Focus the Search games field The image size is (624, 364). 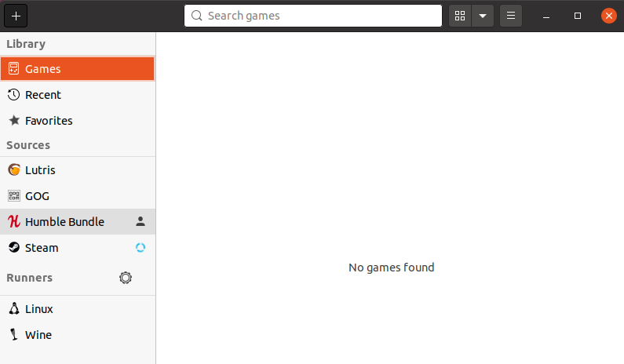tap(314, 16)
